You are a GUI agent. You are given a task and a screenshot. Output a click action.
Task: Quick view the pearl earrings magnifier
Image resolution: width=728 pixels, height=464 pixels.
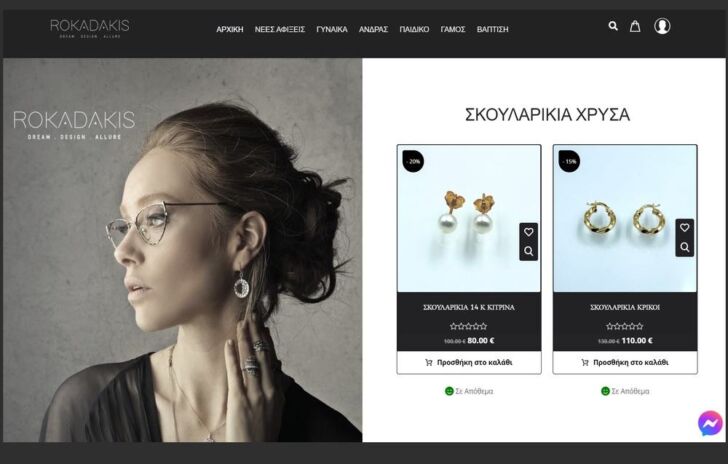pyautogui.click(x=528, y=251)
